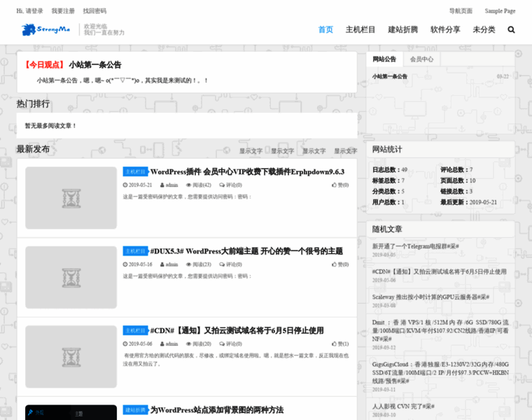Screen dimensions: 532x420
Task: Like the Erphpdown9.6.3 post via thumbs-up
Action: 340,185
